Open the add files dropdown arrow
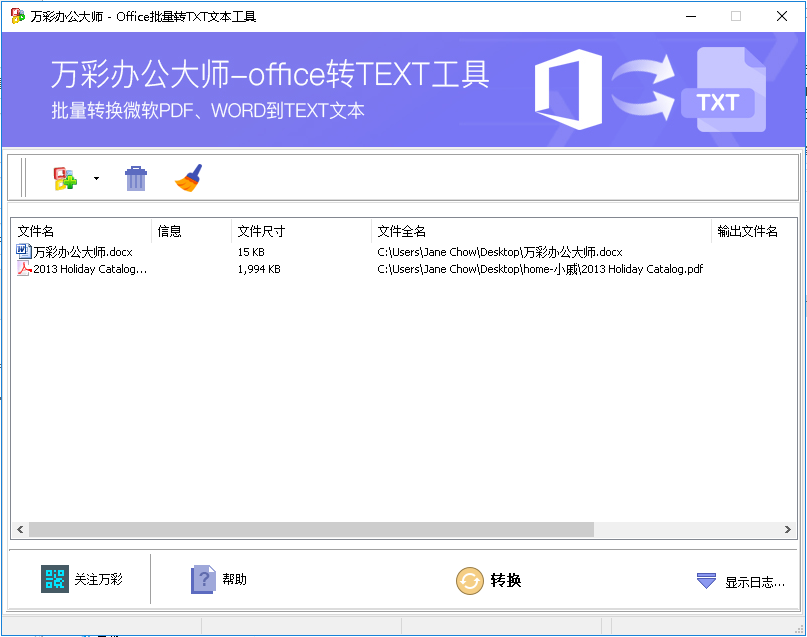The width and height of the screenshot is (807, 637). tap(96, 179)
